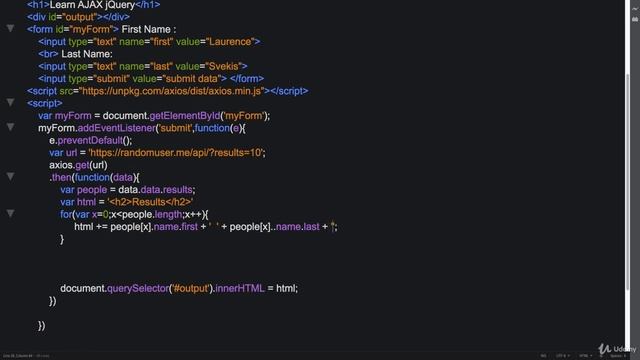Click the 'var url' declaration
Viewport: 640px width, 360px height.
63,153
